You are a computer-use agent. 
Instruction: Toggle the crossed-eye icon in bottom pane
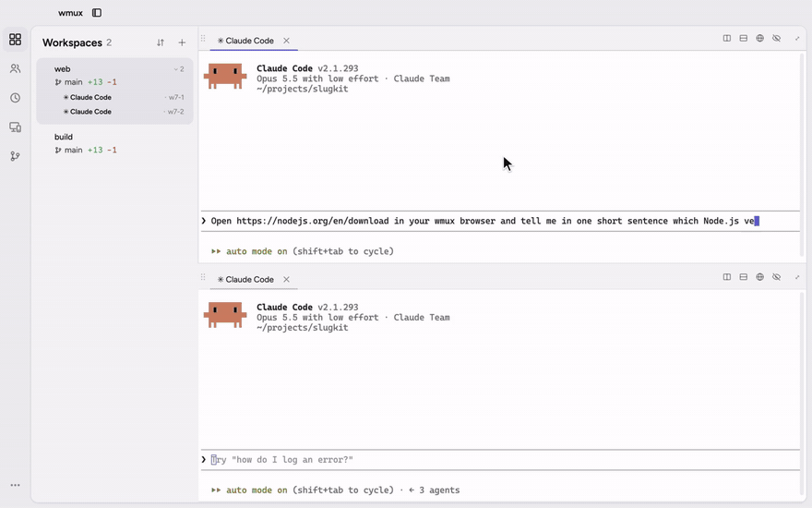coord(776,277)
